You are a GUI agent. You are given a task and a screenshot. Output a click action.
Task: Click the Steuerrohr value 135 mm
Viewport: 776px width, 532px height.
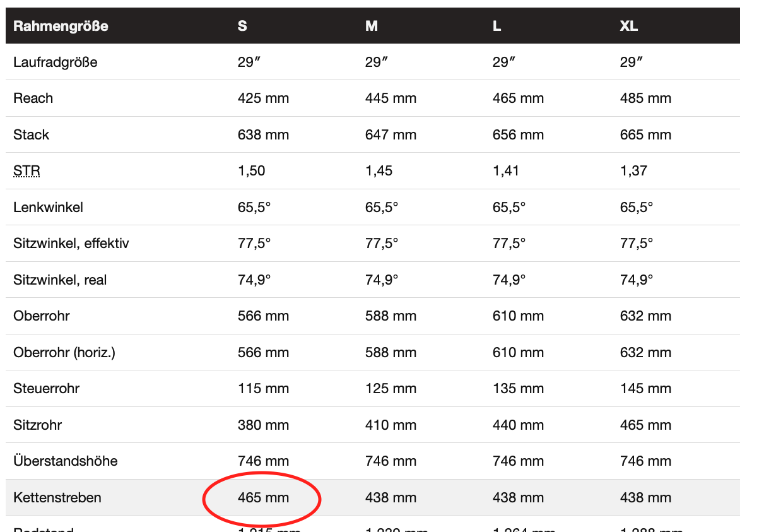(x=518, y=389)
